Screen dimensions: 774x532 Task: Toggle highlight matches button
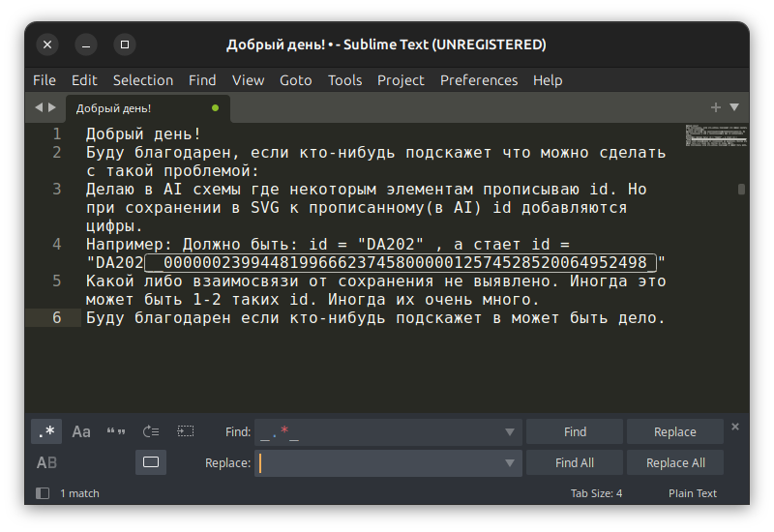click(151, 462)
